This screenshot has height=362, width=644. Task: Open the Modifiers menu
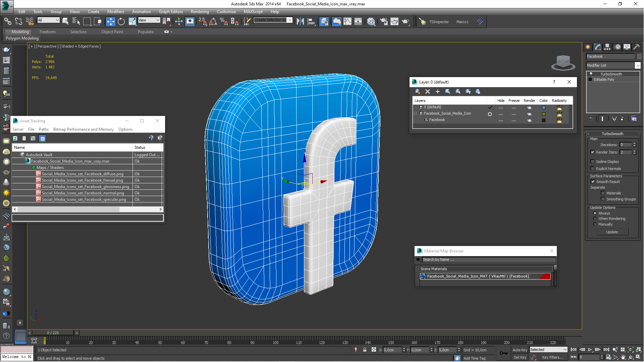pyautogui.click(x=115, y=12)
